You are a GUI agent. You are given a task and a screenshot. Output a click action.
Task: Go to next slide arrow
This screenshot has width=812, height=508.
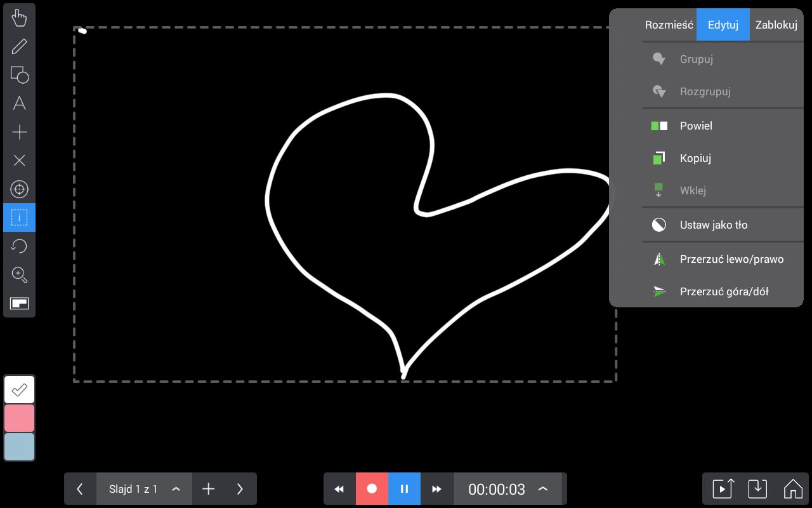tap(240, 489)
